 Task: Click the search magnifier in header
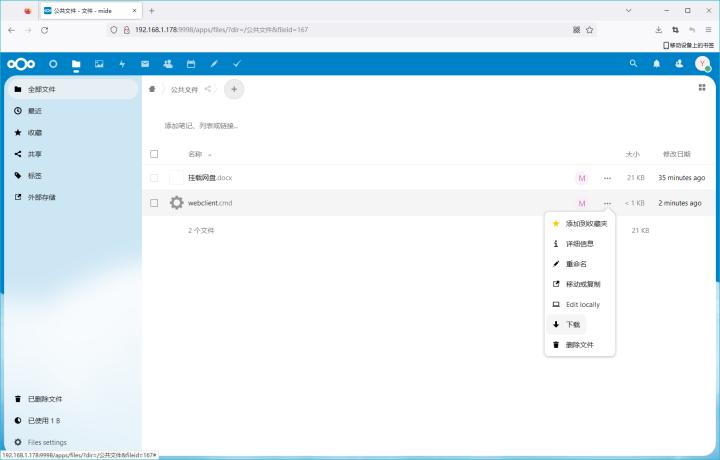[634, 64]
